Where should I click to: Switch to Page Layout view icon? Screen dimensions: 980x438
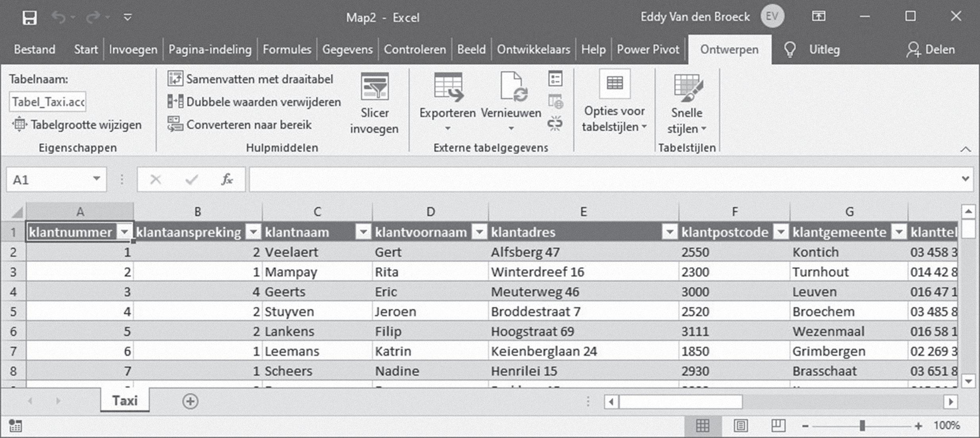(x=740, y=426)
